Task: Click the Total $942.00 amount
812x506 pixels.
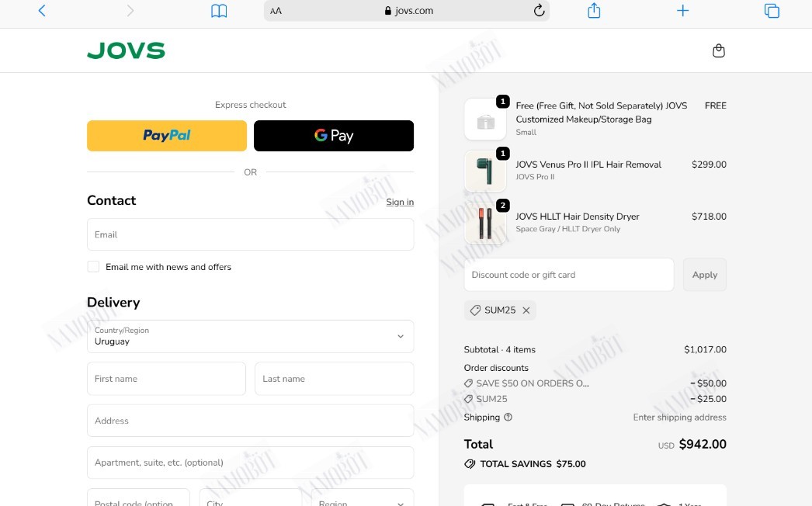Action: pos(703,445)
